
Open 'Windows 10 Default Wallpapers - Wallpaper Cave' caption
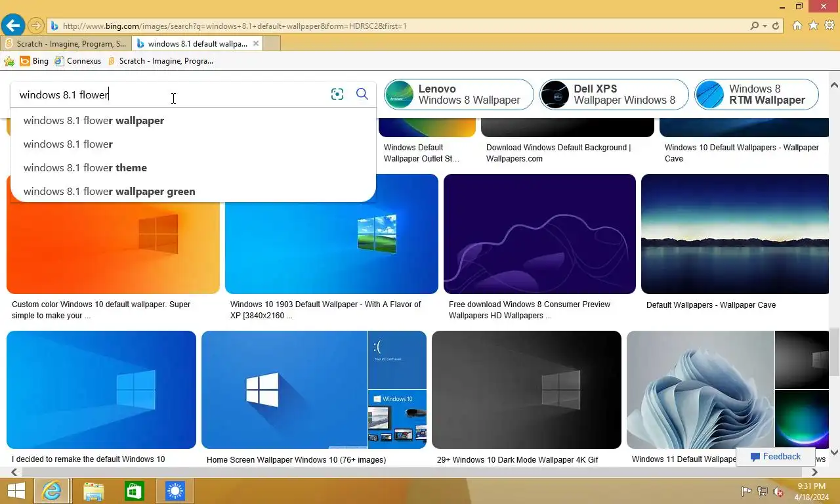pyautogui.click(x=742, y=153)
